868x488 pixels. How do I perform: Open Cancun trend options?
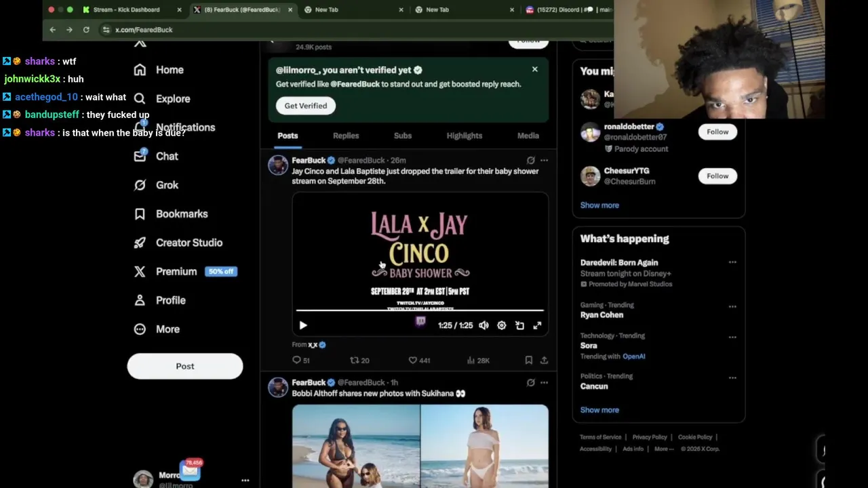click(732, 378)
